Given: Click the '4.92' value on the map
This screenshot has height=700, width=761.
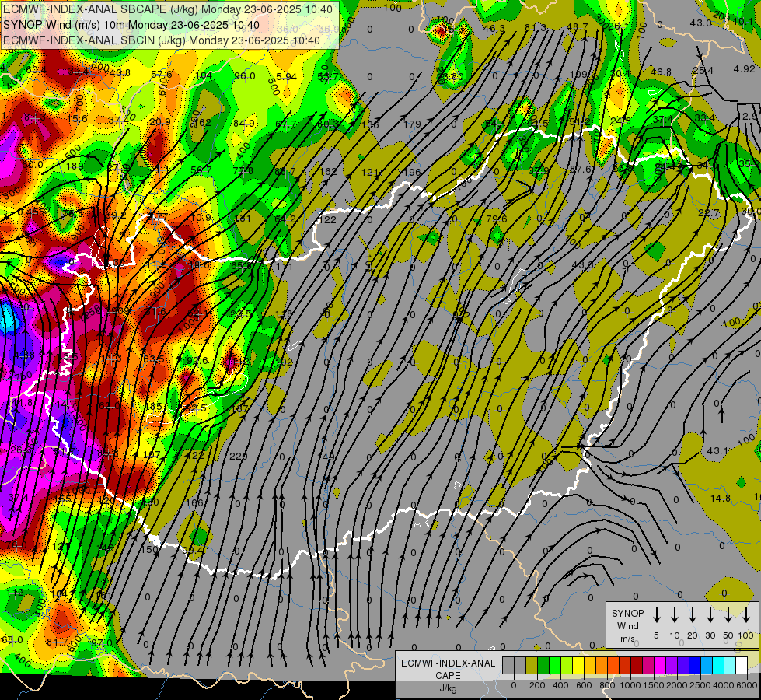Looking at the screenshot, I should coord(744,68).
